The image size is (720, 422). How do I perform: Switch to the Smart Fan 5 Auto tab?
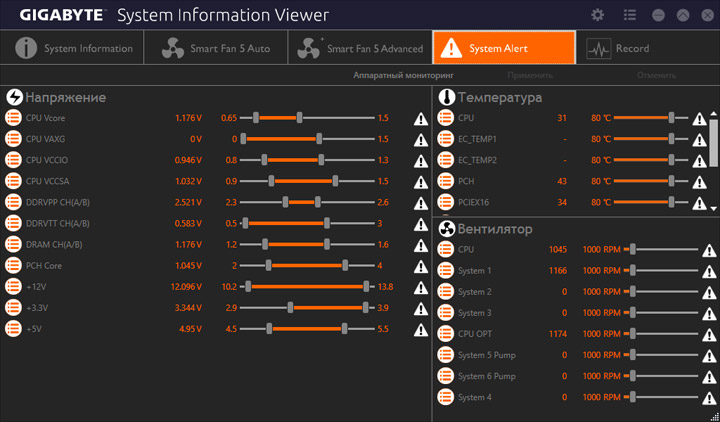coord(216,48)
